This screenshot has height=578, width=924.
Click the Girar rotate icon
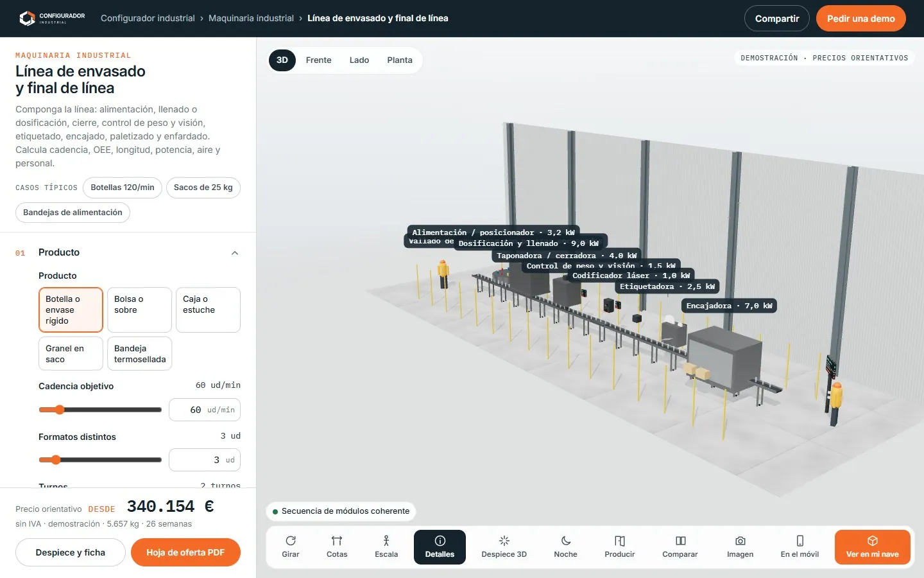point(291,541)
